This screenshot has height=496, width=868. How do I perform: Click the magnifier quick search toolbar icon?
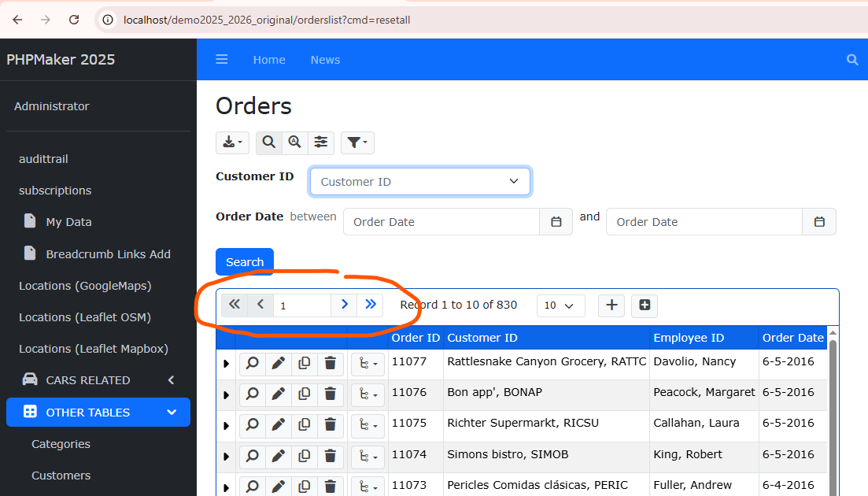[269, 143]
